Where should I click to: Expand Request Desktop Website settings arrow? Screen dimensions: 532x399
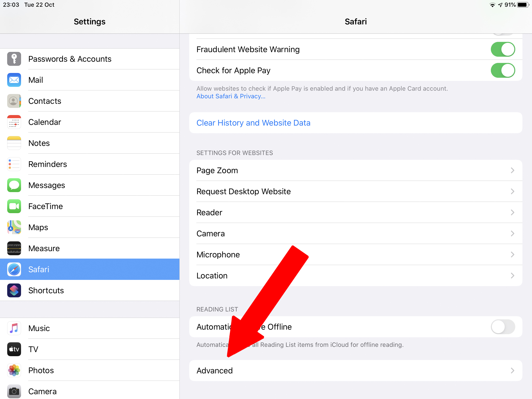pos(512,191)
